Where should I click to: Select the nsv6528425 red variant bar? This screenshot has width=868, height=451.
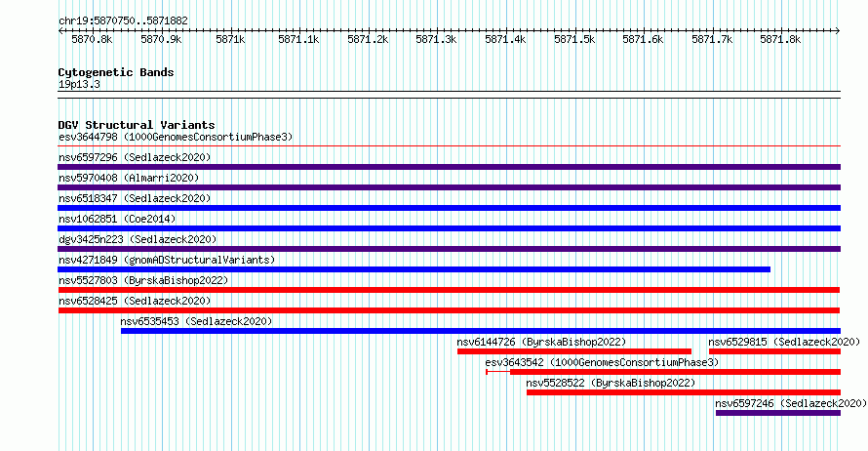pos(449,310)
